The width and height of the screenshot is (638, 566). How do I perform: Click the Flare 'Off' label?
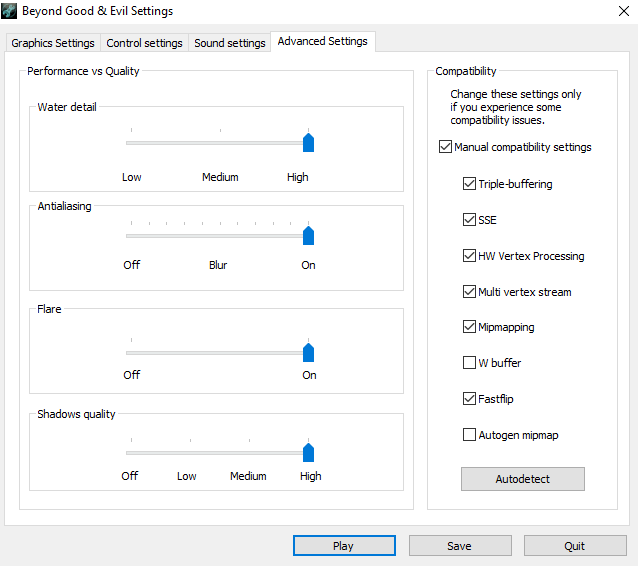tap(131, 375)
